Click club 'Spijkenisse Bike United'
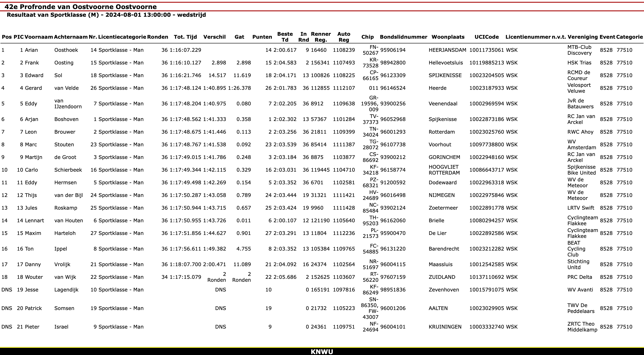644x355 pixels. tap(582, 170)
